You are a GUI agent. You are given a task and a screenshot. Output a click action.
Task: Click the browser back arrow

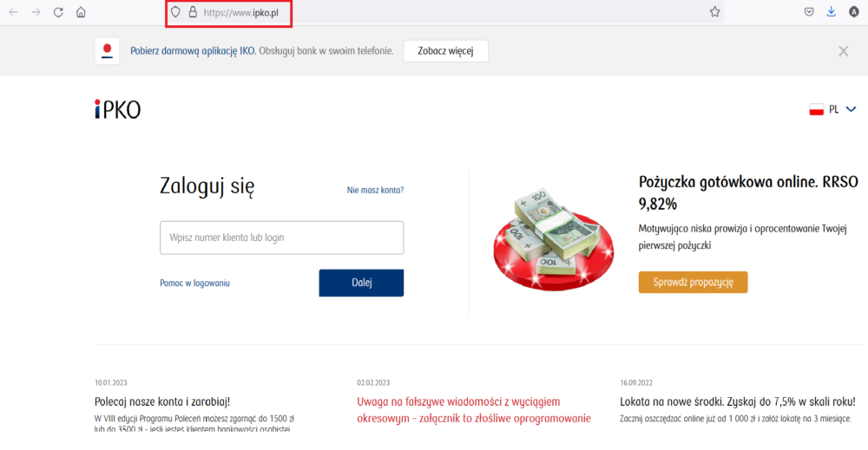(x=13, y=12)
